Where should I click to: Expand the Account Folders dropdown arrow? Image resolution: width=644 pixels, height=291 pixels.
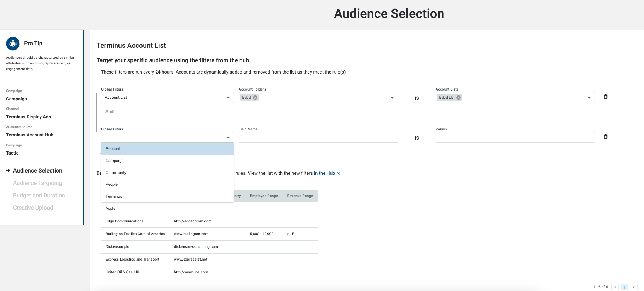coord(392,98)
